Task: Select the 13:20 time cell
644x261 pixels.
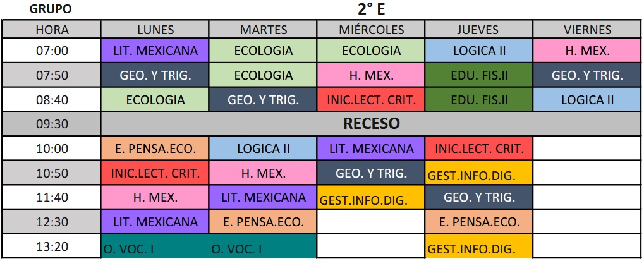Action: tap(52, 246)
